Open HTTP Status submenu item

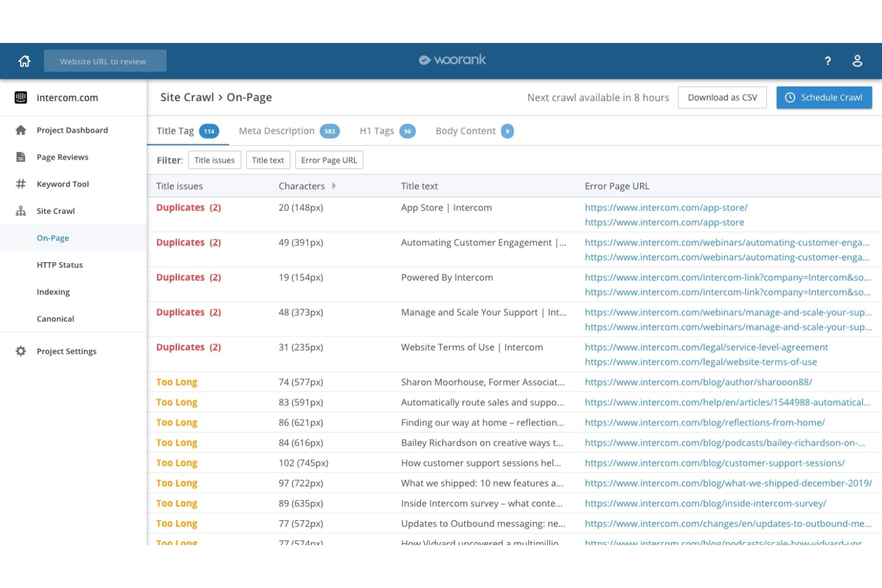point(60,265)
